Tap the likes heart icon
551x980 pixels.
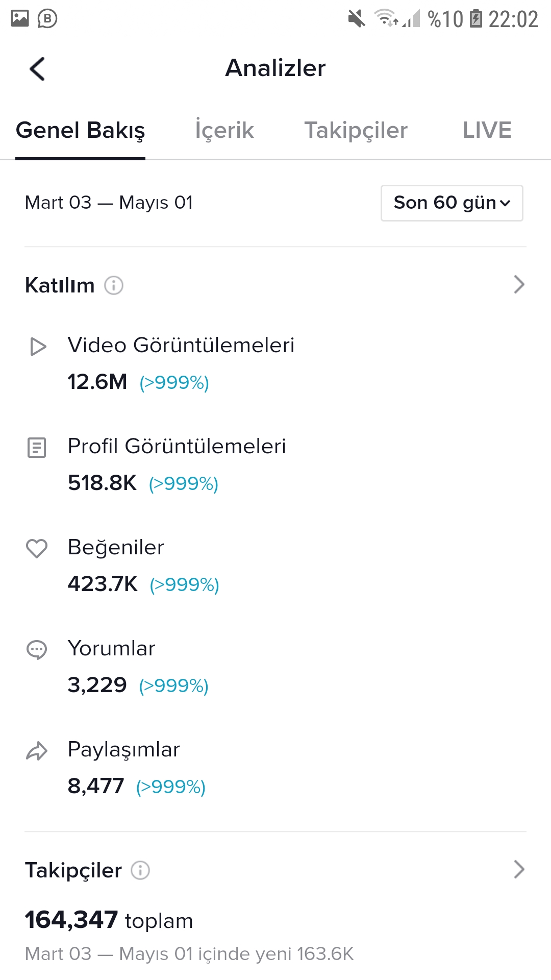(37, 549)
